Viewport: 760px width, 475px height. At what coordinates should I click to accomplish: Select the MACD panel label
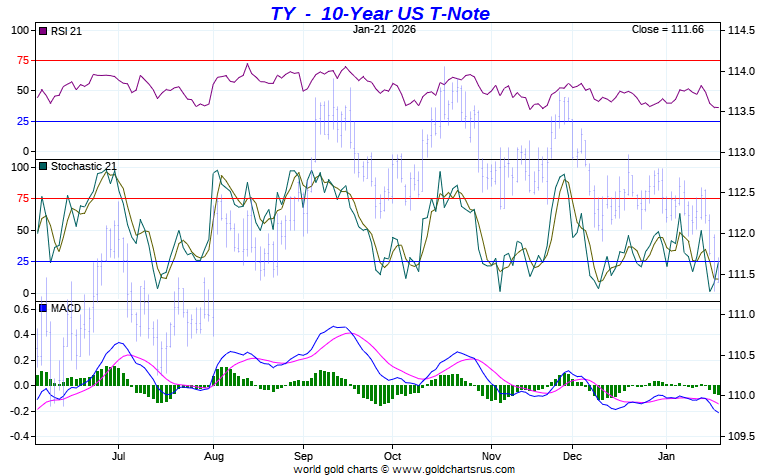pos(66,308)
